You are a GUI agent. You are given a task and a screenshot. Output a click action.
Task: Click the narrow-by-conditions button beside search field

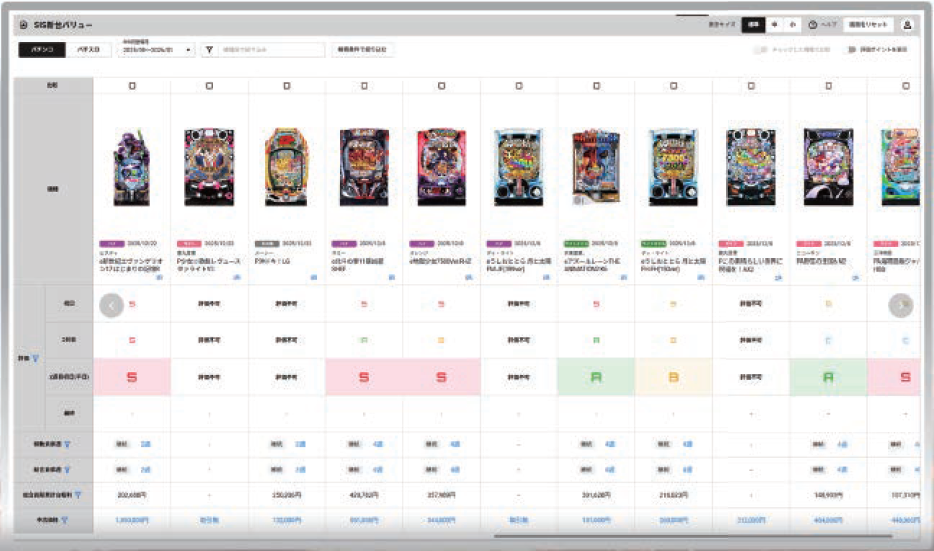point(362,50)
